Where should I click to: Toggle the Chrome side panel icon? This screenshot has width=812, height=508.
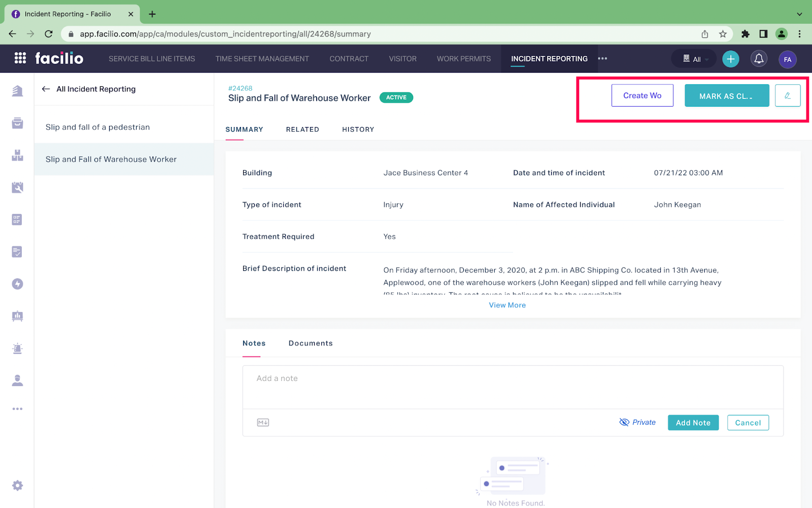tap(763, 34)
